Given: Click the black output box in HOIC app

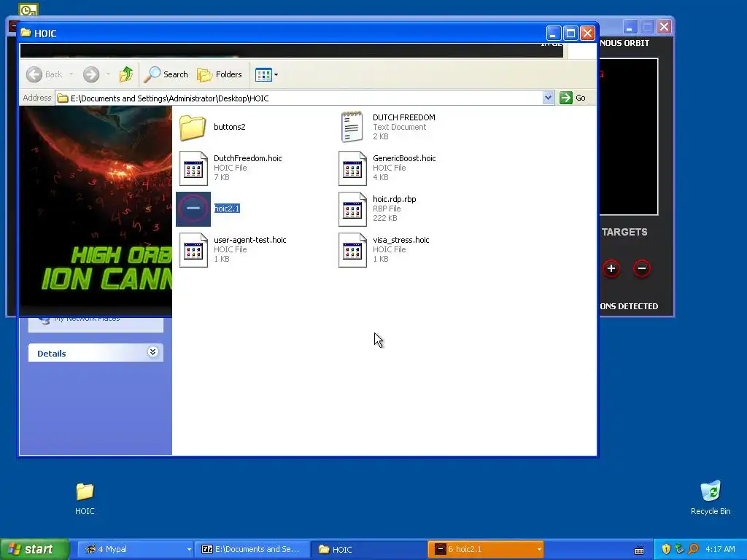Looking at the screenshot, I should point(628,137).
